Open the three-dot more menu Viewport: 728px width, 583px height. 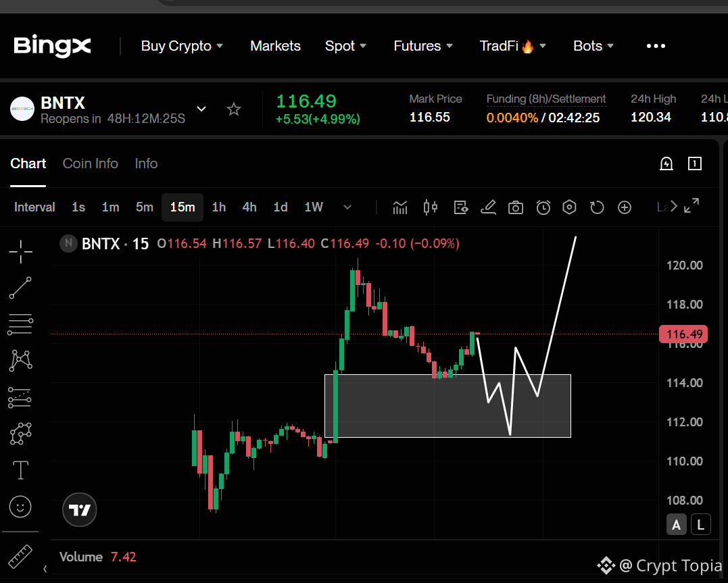pos(656,46)
